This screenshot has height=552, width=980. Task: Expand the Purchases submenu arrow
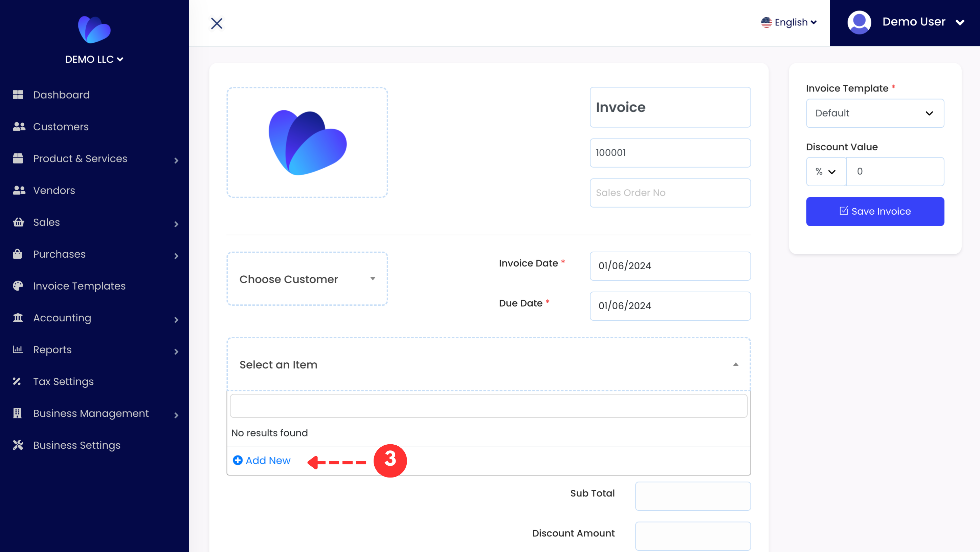tap(176, 256)
